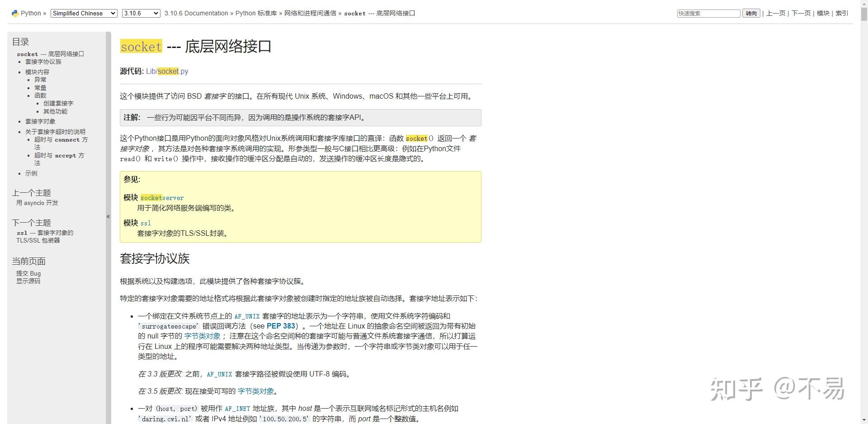This screenshot has width=868, height=424.
Task: Open the language selector dropdown
Action: [83, 13]
